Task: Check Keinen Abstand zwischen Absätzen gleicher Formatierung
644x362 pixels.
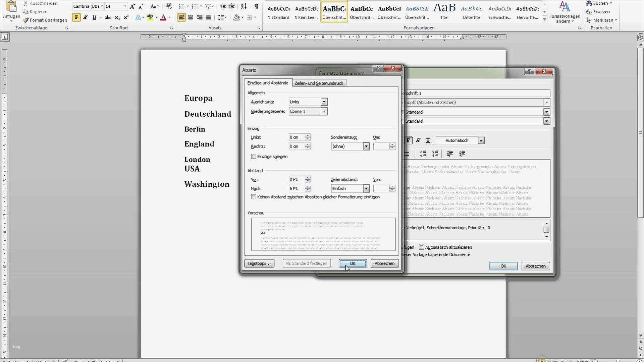Action: point(254,197)
